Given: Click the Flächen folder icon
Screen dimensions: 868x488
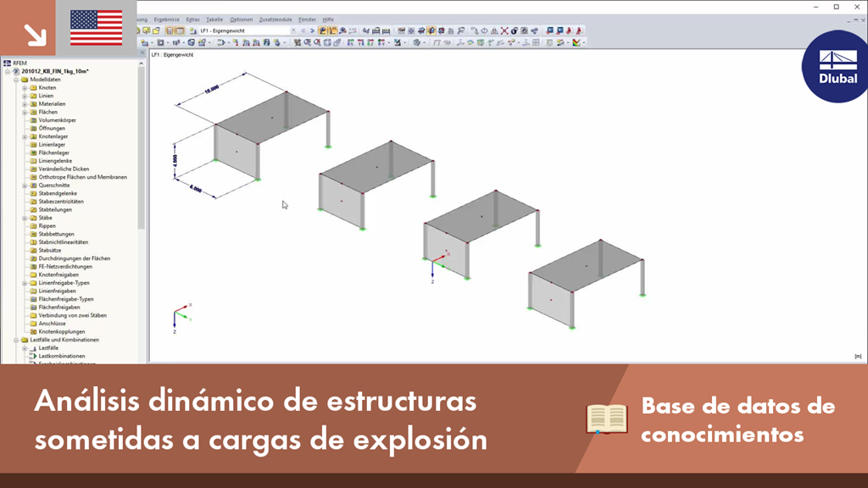Looking at the screenshot, I should [33, 113].
